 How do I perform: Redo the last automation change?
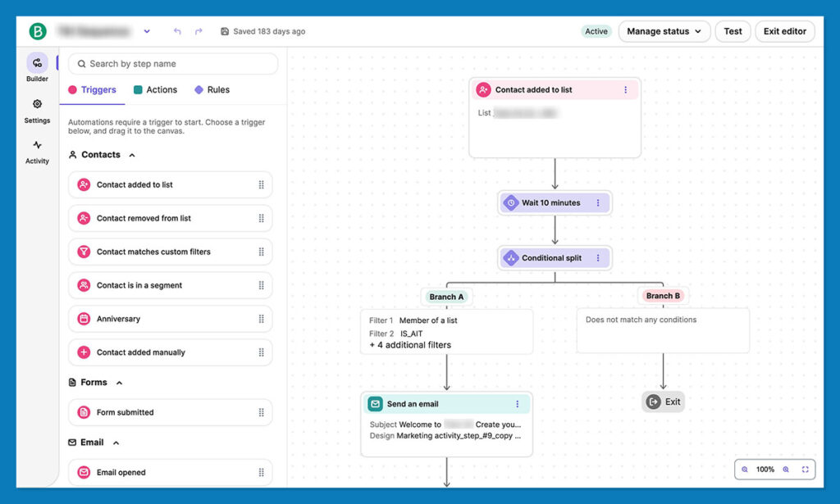tap(198, 30)
